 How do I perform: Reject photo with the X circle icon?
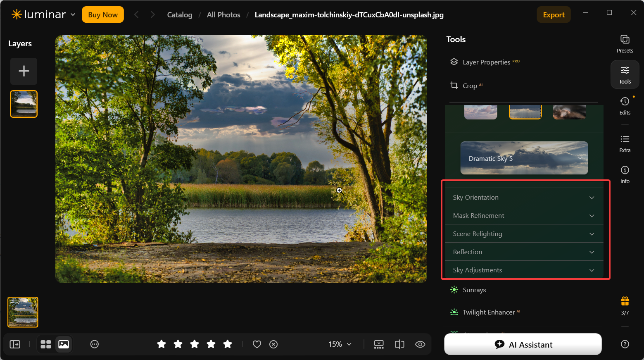[273, 344]
